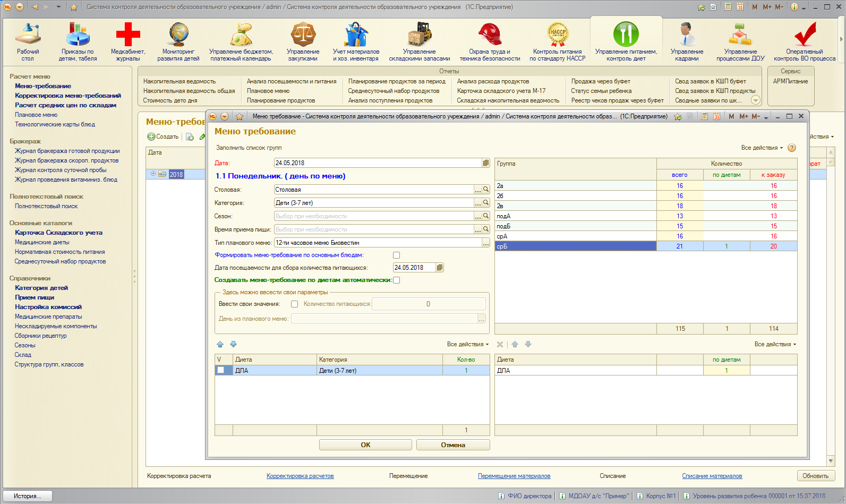
Task: Open the История... button in status bar
Action: [28, 496]
